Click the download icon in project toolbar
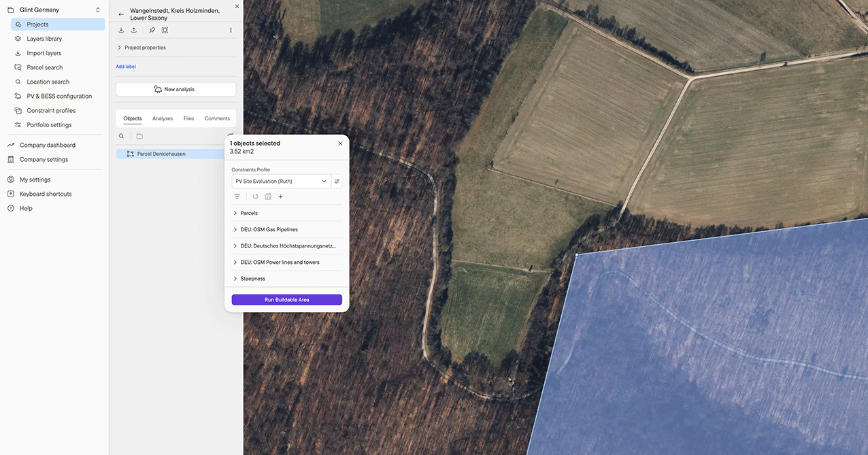868x455 pixels. click(x=121, y=30)
